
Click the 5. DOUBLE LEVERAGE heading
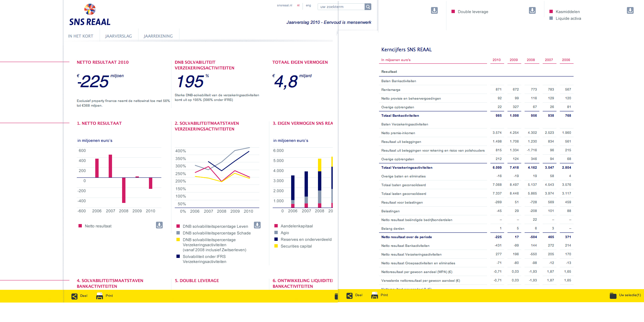tap(197, 281)
